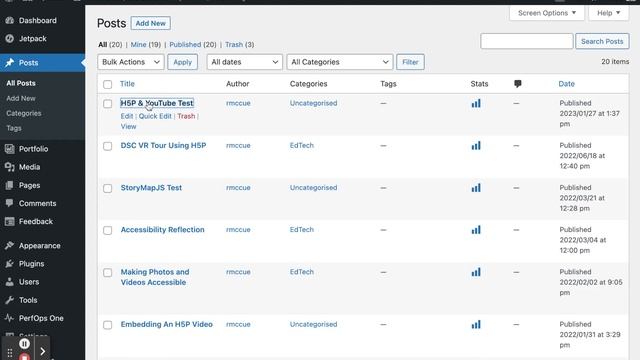Sort by the comments bubble column icon

tap(518, 84)
